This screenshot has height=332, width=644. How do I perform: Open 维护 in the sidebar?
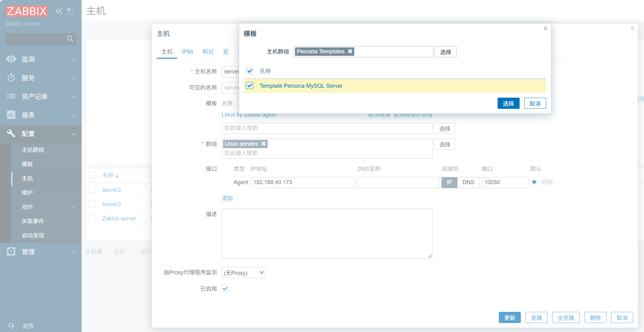coord(47,193)
